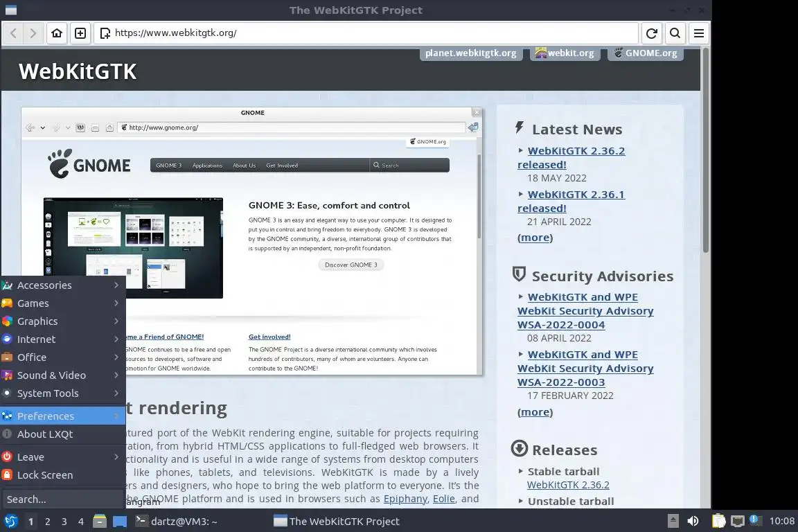
Task: Open the Eolie browser link
Action: 444,499
